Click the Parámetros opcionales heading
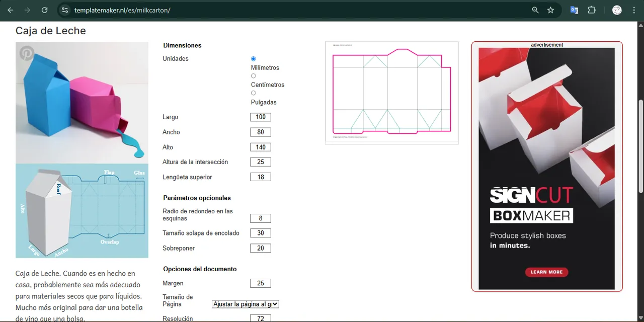644x322 pixels. 197,198
